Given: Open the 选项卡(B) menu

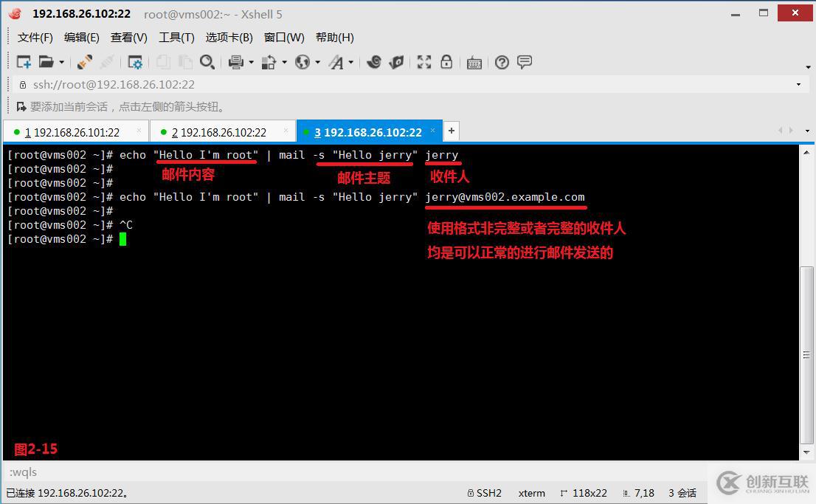Looking at the screenshot, I should pyautogui.click(x=229, y=38).
